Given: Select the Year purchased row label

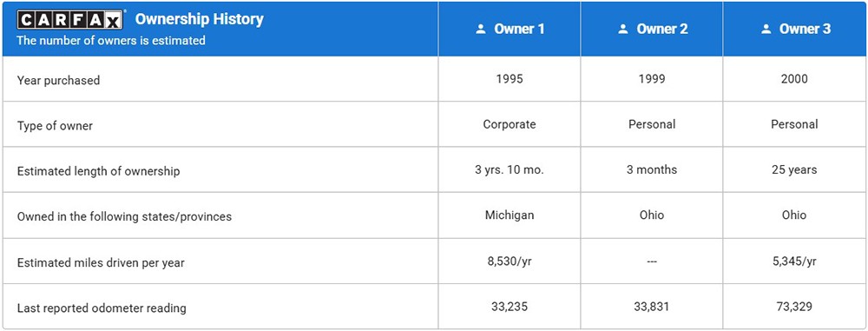Looking at the screenshot, I should point(59,81).
